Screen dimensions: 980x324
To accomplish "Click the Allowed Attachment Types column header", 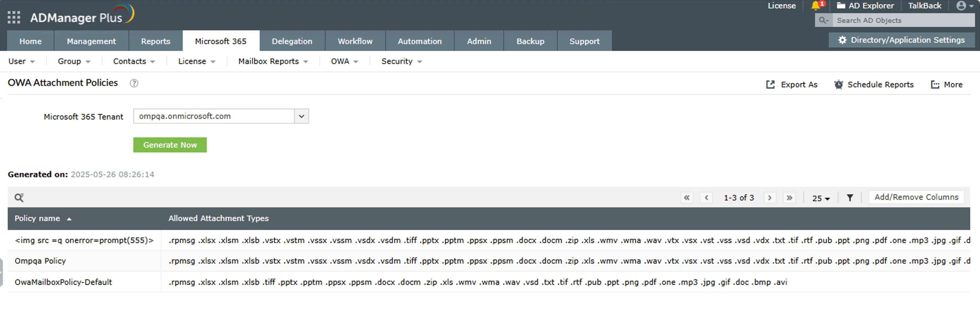I will [218, 218].
